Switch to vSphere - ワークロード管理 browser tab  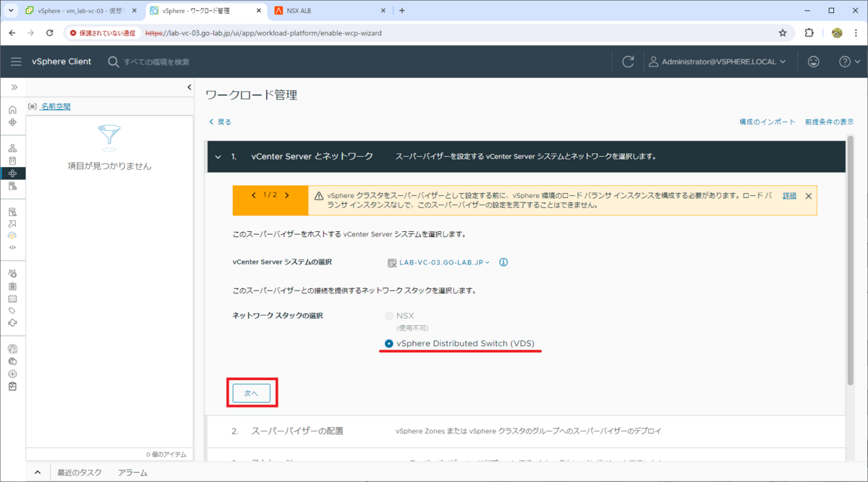(206, 11)
